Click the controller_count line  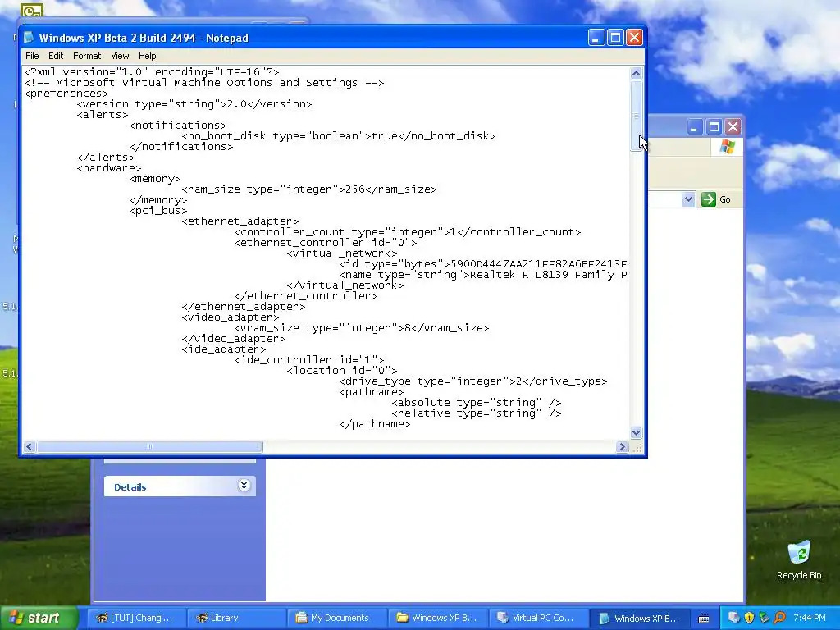pos(408,232)
